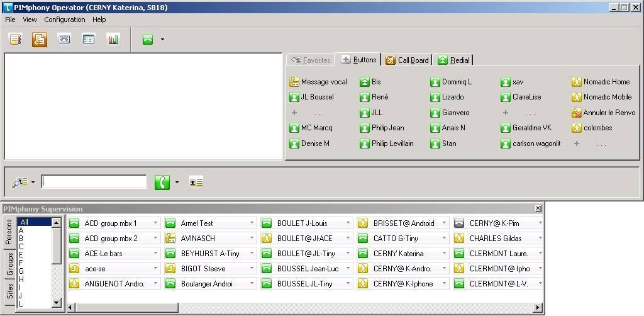644x316 pixels.
Task: Select All in the letter list
Action: tap(35, 222)
